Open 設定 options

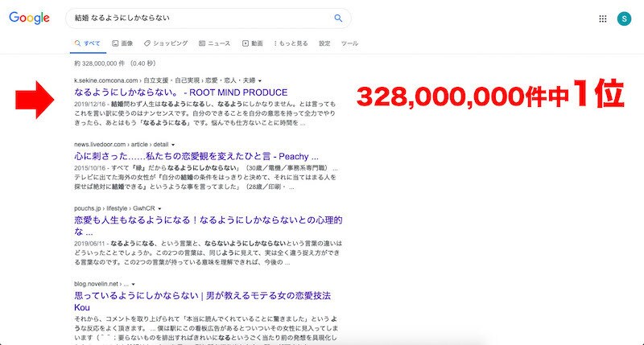(x=324, y=43)
